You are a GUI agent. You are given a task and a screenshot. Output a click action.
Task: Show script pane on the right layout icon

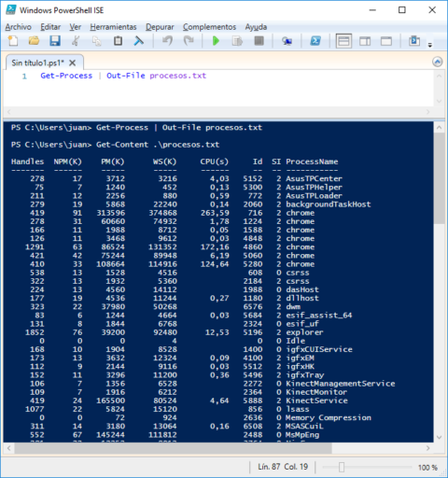tap(365, 41)
